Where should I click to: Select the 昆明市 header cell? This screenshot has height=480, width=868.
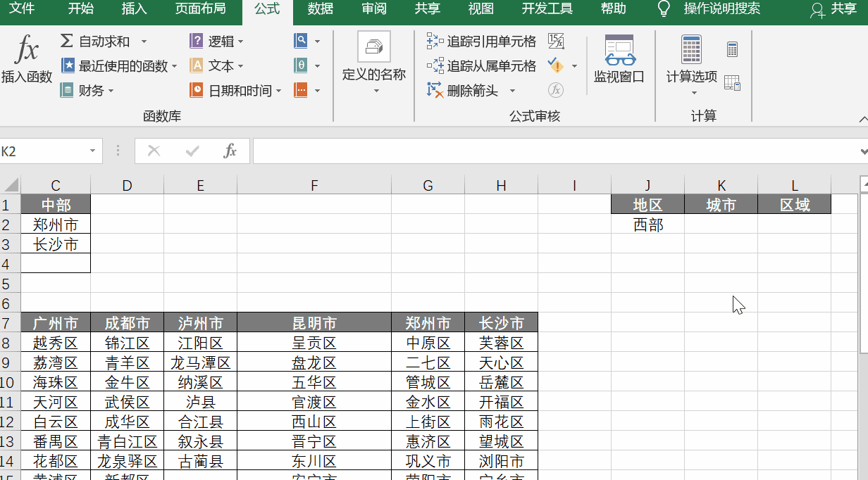314,323
